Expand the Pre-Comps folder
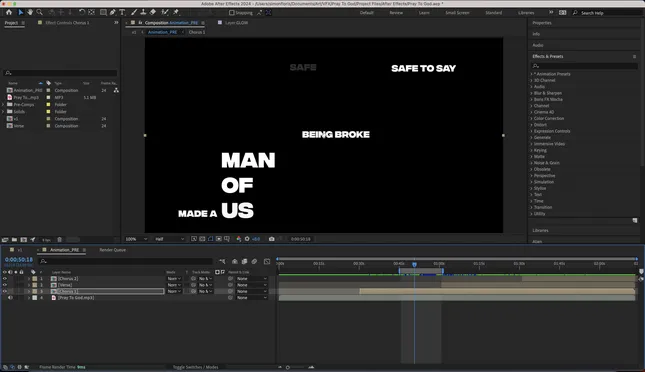Image resolution: width=645 pixels, height=372 pixels. click(3, 105)
